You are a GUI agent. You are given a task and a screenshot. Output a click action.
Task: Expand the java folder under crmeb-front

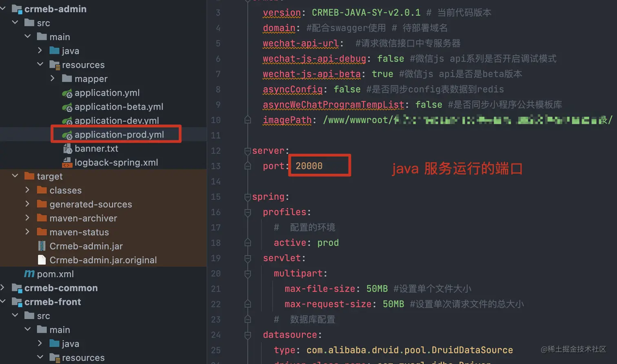pyautogui.click(x=40, y=343)
